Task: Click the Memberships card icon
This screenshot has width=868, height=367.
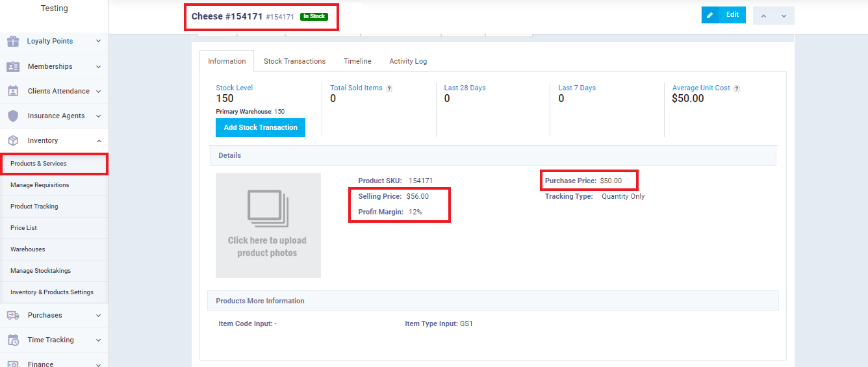Action: coord(13,66)
